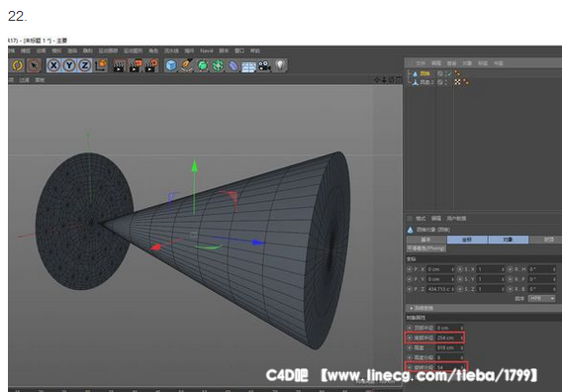Click the render view clapperboard icon
Screen dimensions: 563x392
[119, 66]
